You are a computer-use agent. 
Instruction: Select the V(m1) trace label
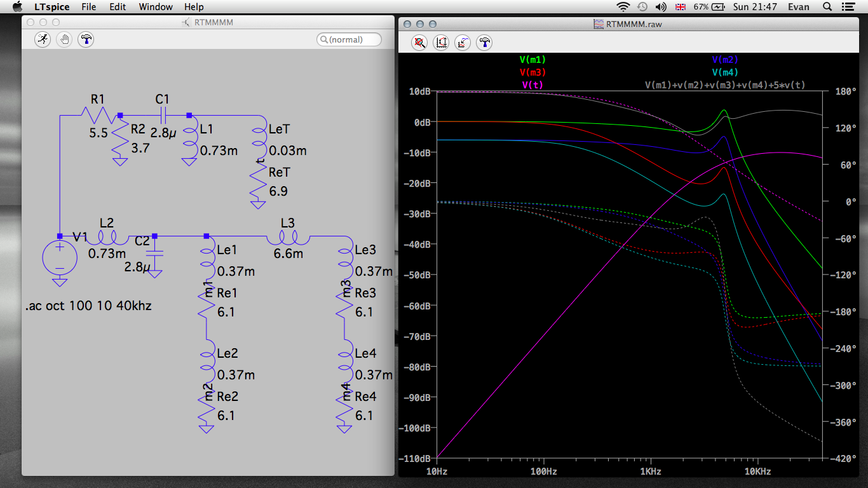[532, 60]
